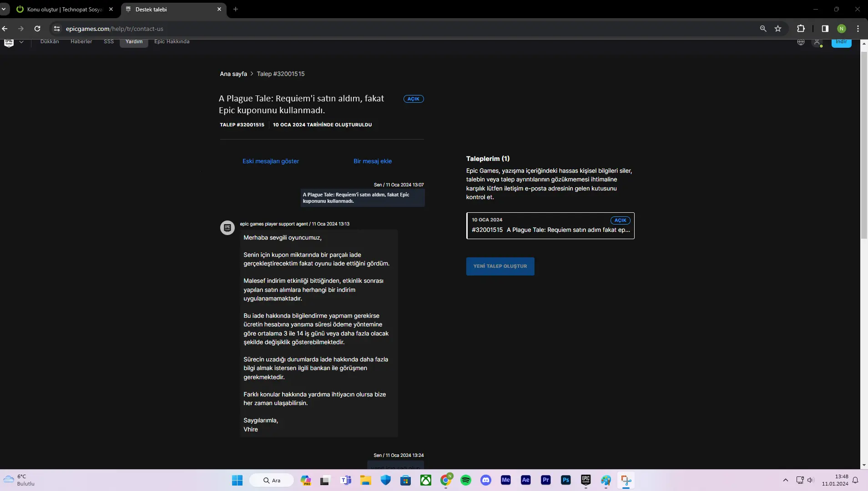Open Copilot from the taskbar
The image size is (868, 491).
[x=306, y=481]
